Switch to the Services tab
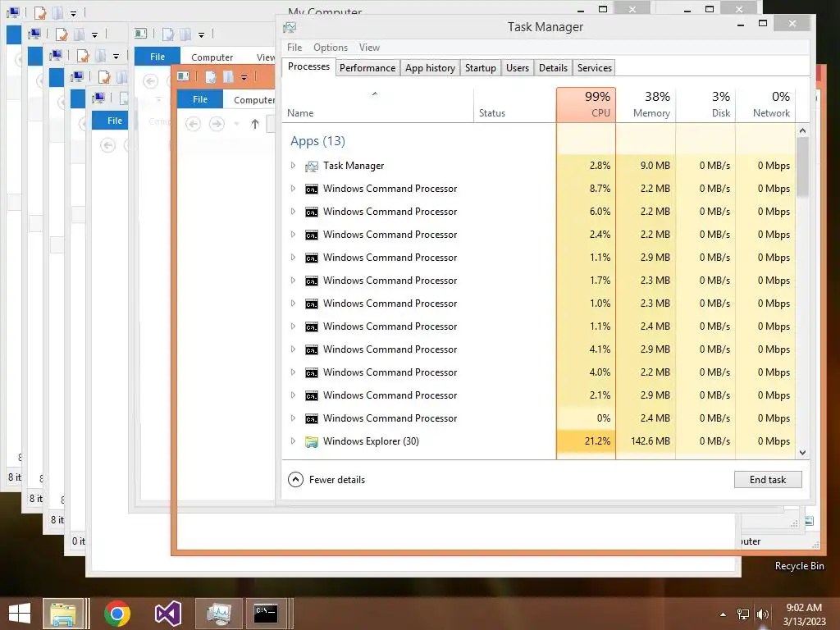840x630 pixels. point(594,68)
